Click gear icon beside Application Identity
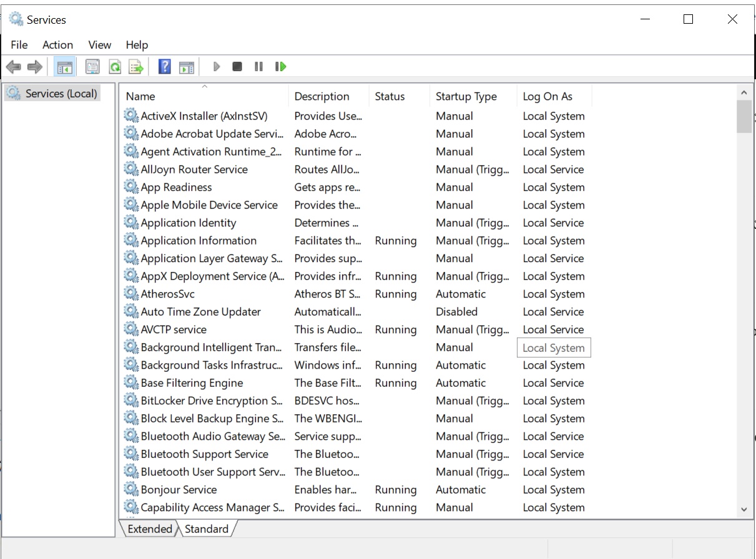Viewport: 756px width, 559px height. point(131,222)
